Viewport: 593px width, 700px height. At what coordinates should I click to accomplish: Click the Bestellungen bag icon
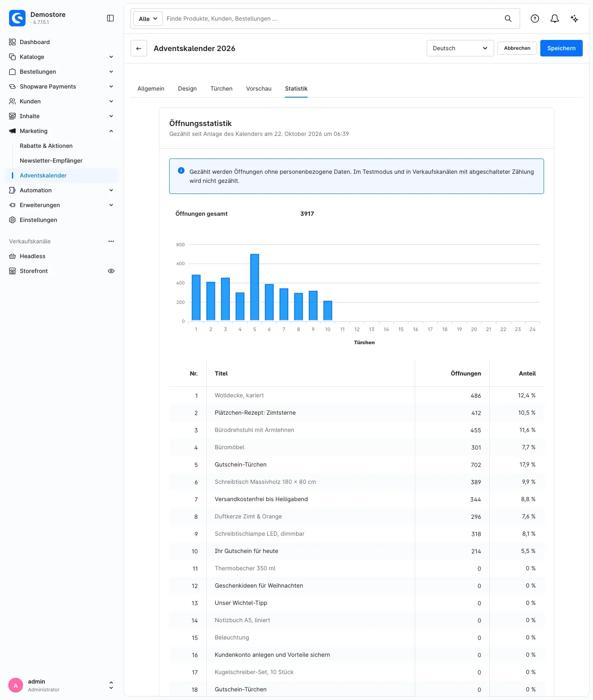12,72
